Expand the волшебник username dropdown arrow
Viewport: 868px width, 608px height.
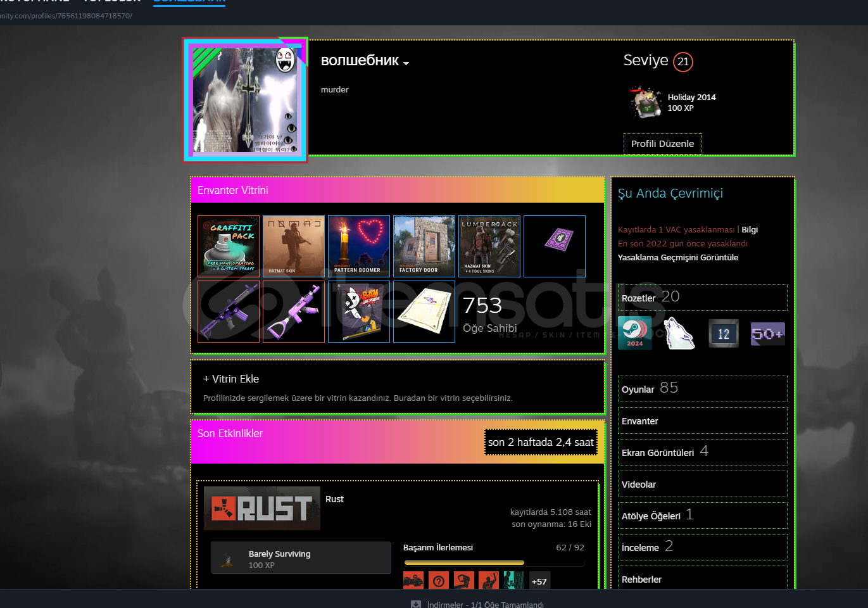point(406,63)
